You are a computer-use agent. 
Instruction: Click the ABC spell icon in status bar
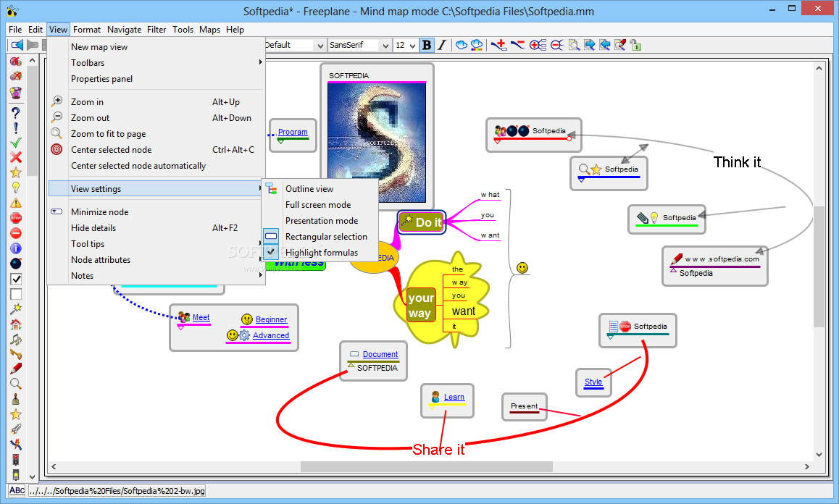[17, 490]
